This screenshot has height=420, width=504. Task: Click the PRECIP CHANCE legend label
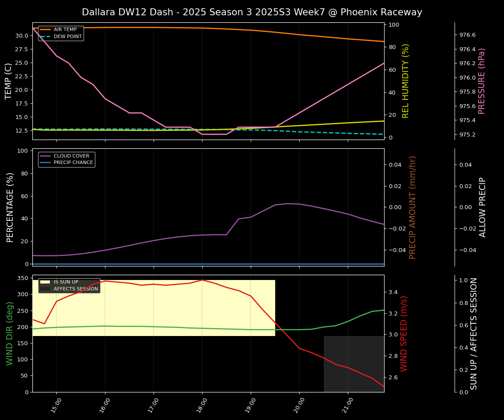click(x=73, y=163)
